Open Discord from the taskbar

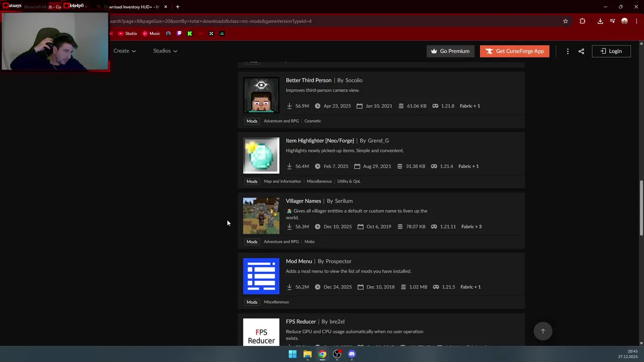click(352, 354)
